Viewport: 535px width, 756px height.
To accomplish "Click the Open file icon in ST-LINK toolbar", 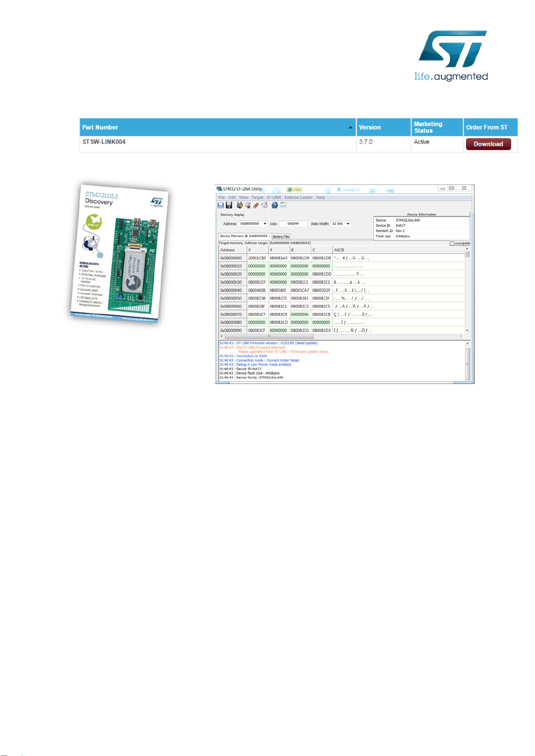I will 220,205.
